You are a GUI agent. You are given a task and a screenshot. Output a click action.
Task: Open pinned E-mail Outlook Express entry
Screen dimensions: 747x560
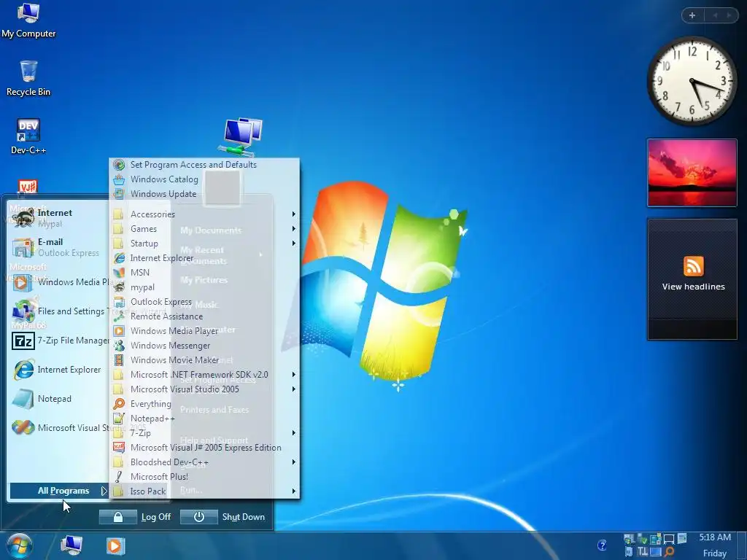click(x=59, y=247)
